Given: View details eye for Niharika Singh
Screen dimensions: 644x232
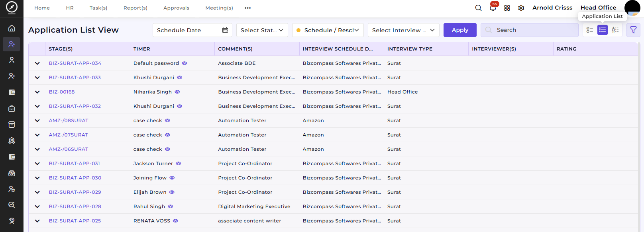Looking at the screenshot, I should 177,92.
